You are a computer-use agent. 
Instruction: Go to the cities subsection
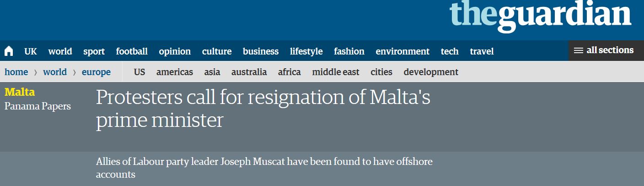point(381,72)
